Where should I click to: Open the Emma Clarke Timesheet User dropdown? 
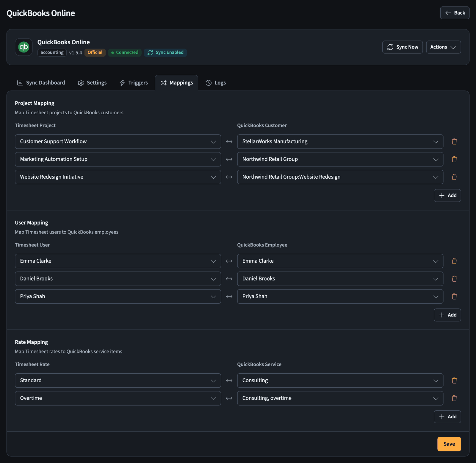point(118,261)
